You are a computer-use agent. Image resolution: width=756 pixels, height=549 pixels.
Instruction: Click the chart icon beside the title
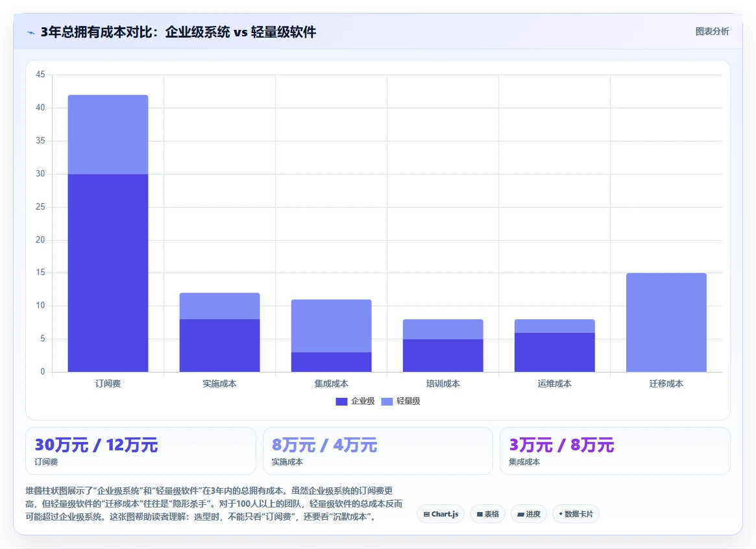click(x=31, y=32)
